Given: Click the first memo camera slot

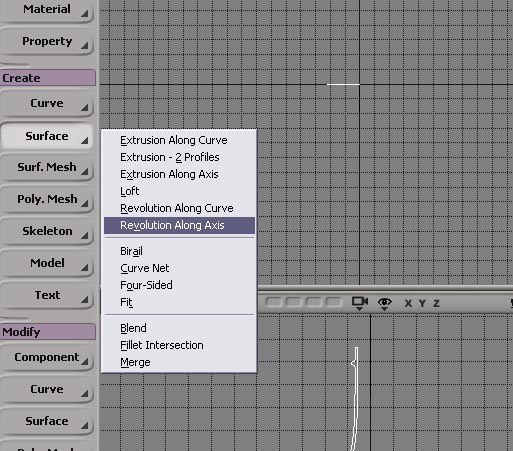Looking at the screenshot, I should 274,302.
